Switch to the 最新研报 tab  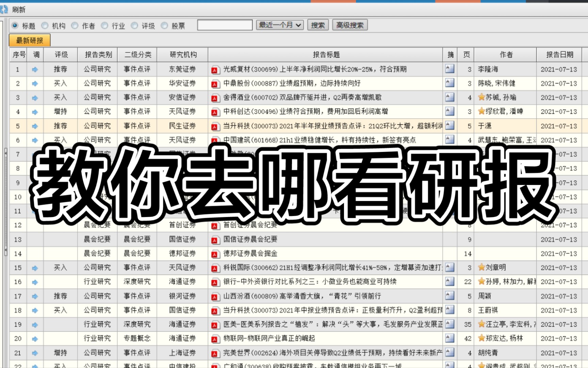tap(30, 41)
